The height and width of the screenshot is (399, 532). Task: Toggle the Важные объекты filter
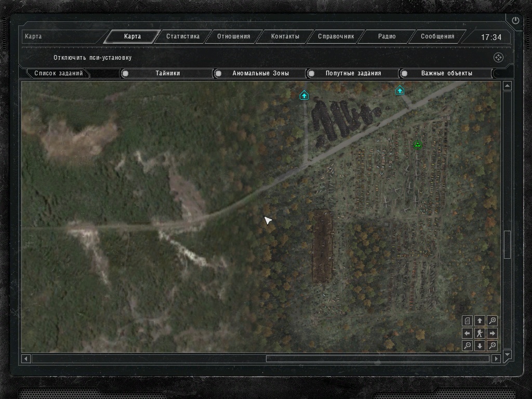[446, 73]
